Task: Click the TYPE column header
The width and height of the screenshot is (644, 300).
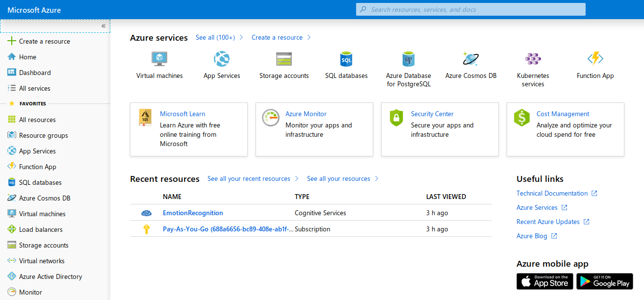Action: coord(302,197)
